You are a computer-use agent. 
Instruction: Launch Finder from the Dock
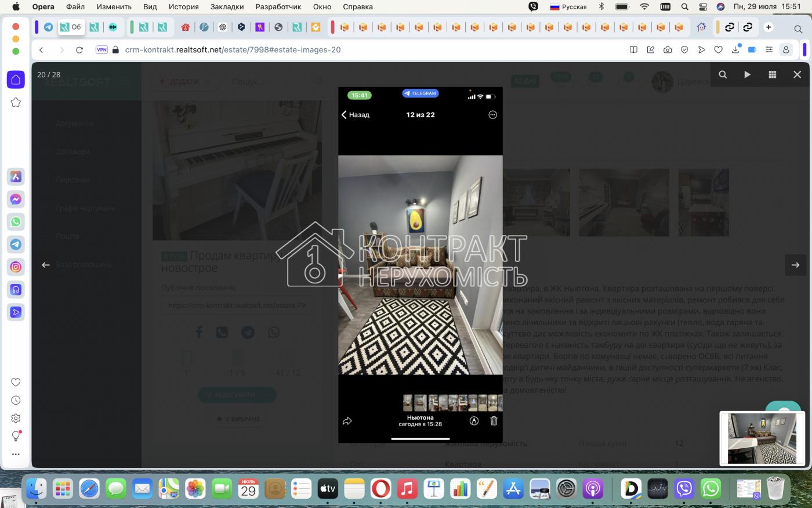(x=36, y=489)
